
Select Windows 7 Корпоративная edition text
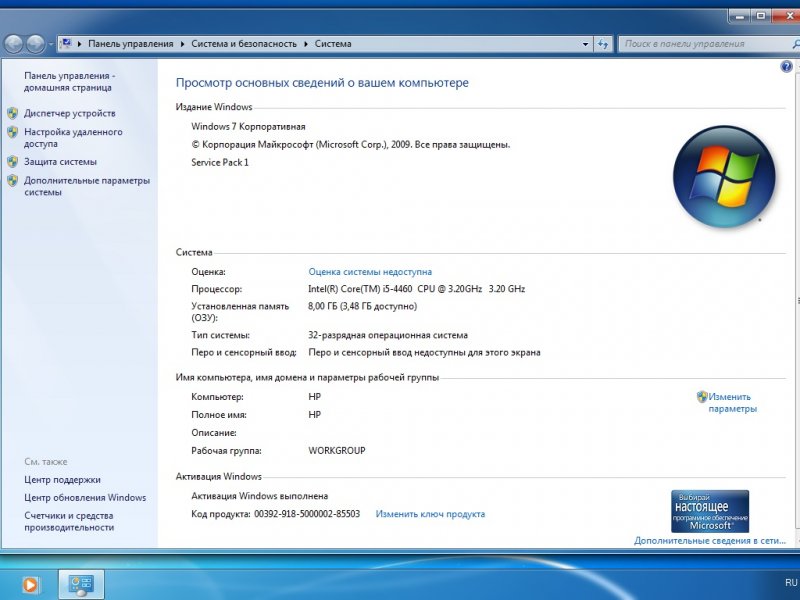click(x=248, y=127)
